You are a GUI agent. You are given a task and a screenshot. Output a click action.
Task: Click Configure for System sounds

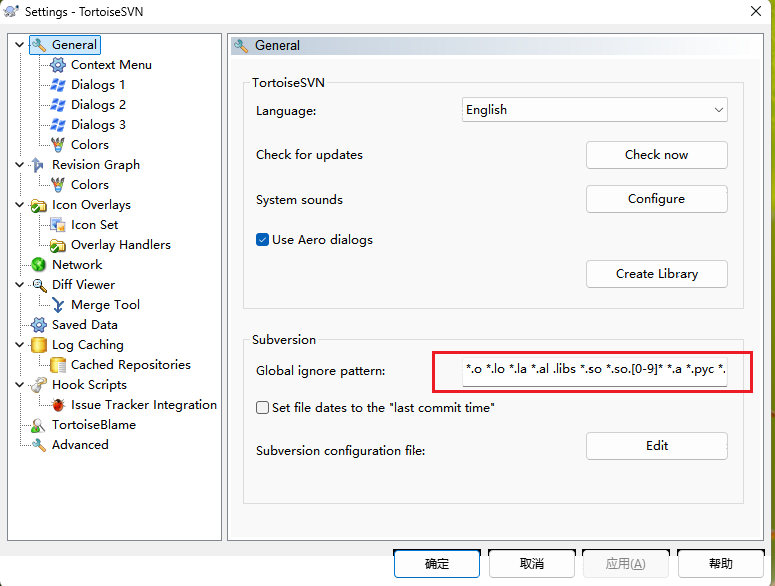click(x=656, y=199)
